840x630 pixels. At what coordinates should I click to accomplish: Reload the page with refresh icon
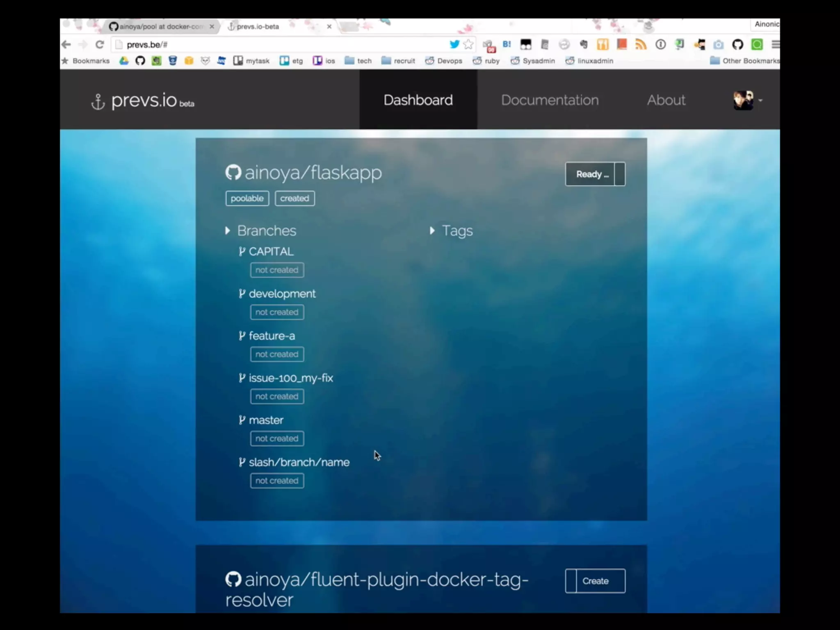click(100, 44)
